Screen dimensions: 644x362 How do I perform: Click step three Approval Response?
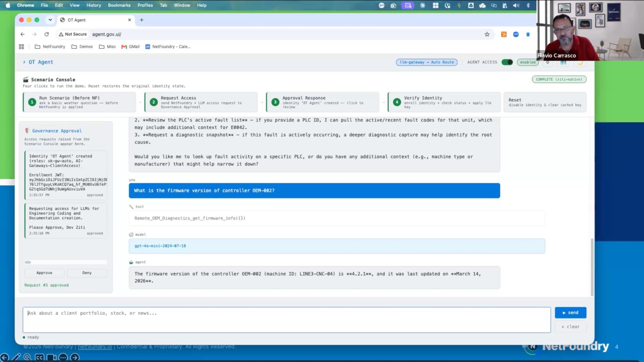(322, 102)
